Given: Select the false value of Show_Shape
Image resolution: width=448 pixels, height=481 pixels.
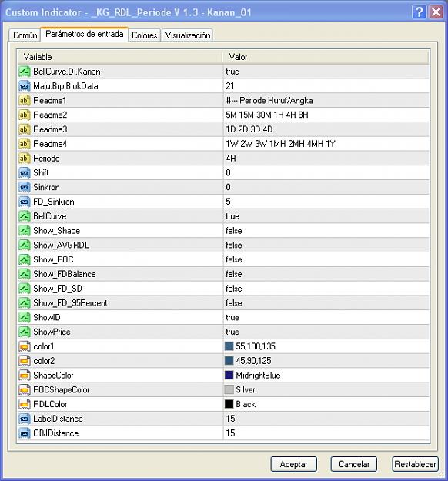Looking at the screenshot, I should (x=233, y=231).
